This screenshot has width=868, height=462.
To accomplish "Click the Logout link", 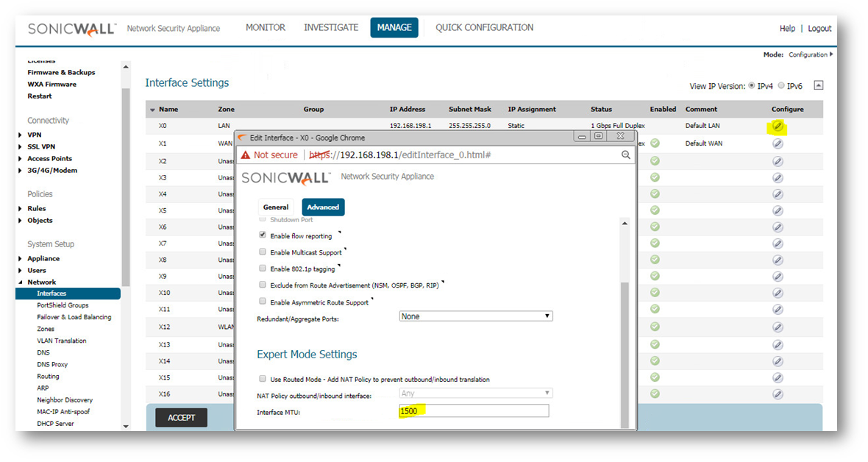I will [x=819, y=29].
